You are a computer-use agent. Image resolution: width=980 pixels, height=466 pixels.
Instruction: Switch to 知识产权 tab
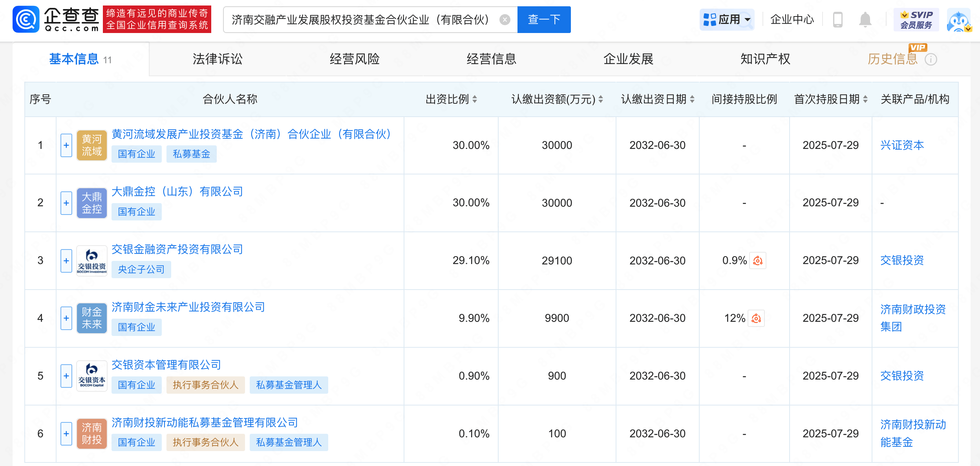click(765, 59)
